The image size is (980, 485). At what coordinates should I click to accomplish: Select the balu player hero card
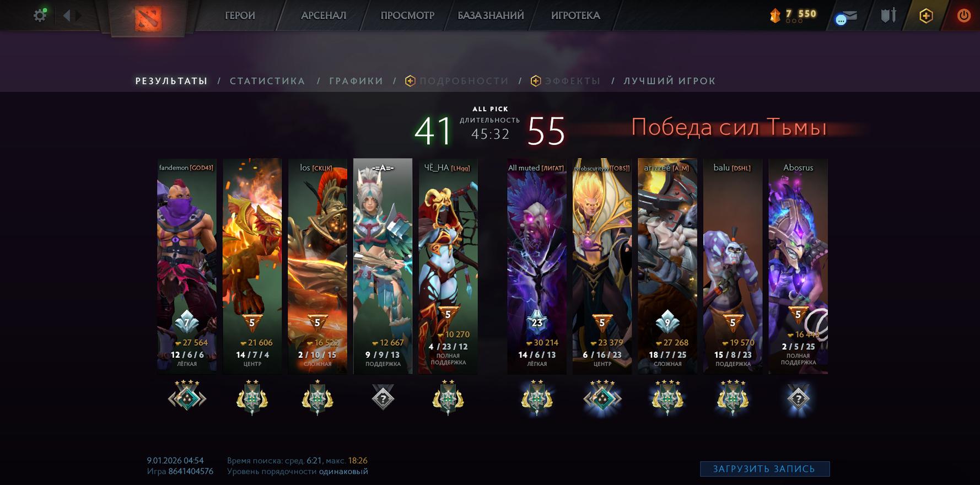tap(733, 266)
